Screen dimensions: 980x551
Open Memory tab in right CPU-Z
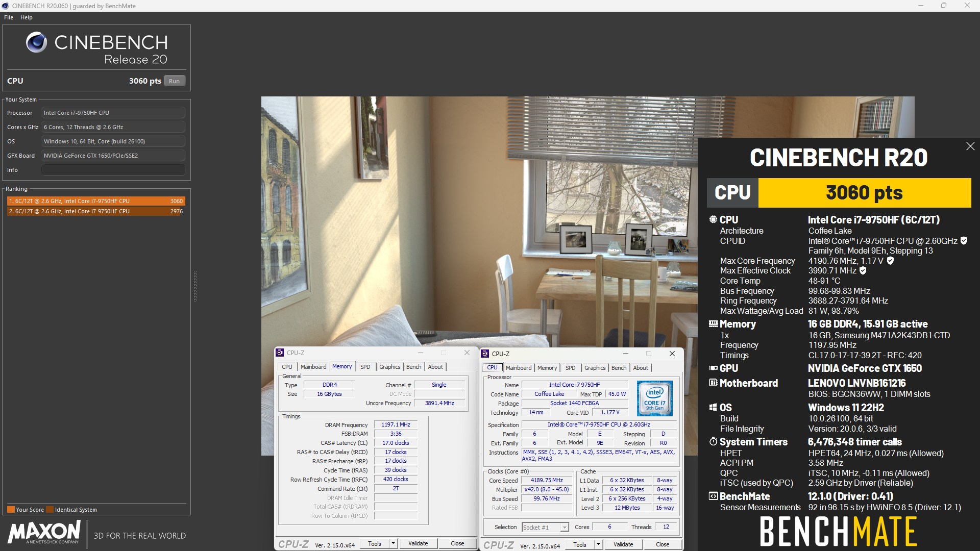click(x=547, y=368)
